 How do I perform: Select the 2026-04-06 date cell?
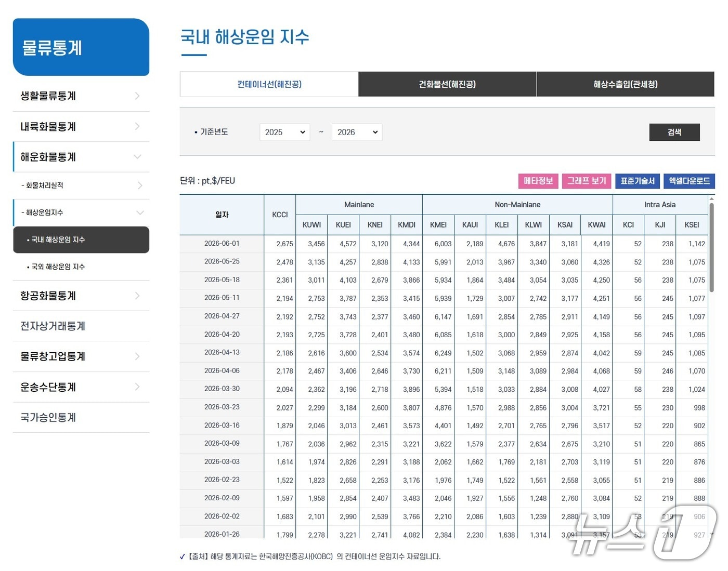point(222,370)
